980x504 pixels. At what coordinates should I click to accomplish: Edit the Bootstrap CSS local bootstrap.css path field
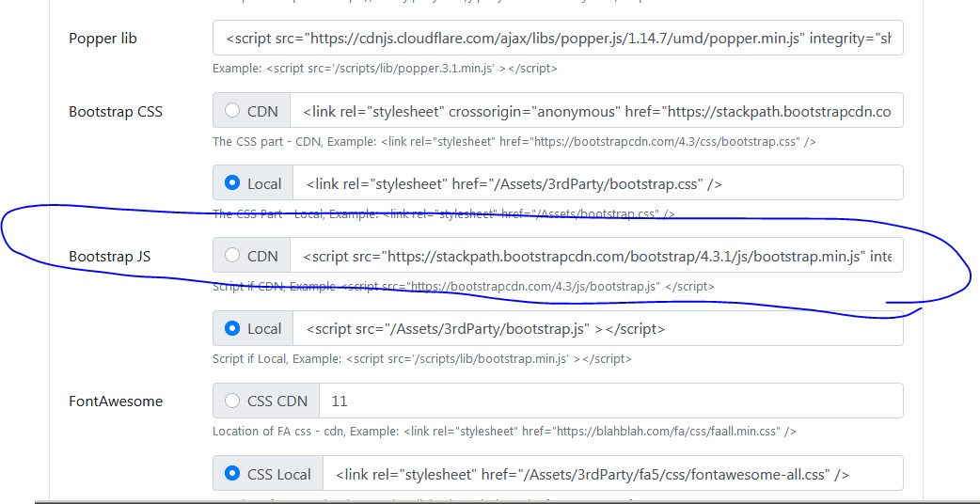[x=598, y=183]
